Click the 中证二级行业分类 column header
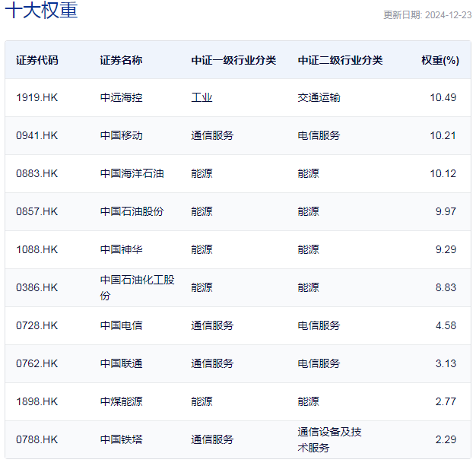This screenshot has width=476, height=466. (340, 60)
